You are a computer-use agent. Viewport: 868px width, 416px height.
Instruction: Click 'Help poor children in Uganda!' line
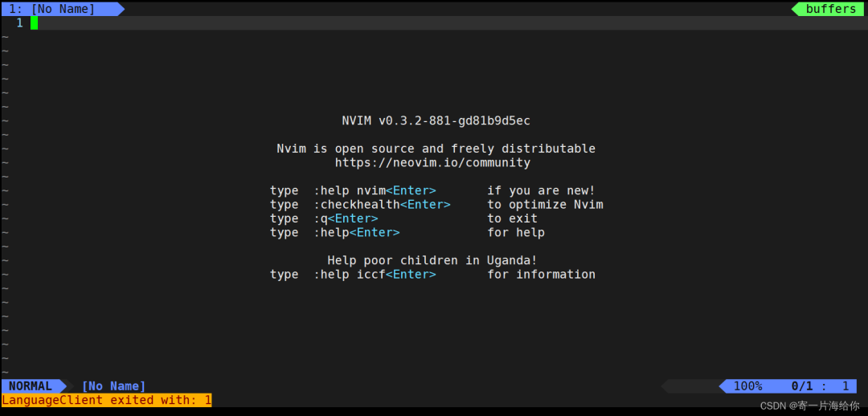[432, 260]
